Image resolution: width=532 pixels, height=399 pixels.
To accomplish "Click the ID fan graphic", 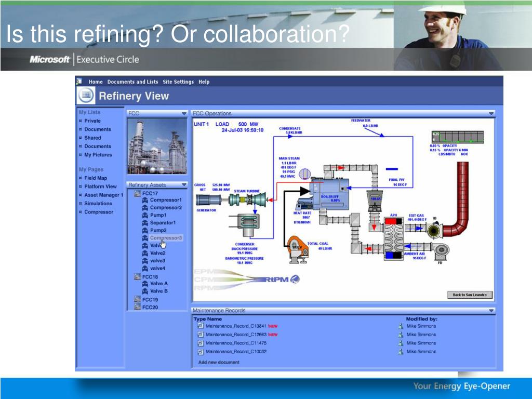I will (434, 231).
